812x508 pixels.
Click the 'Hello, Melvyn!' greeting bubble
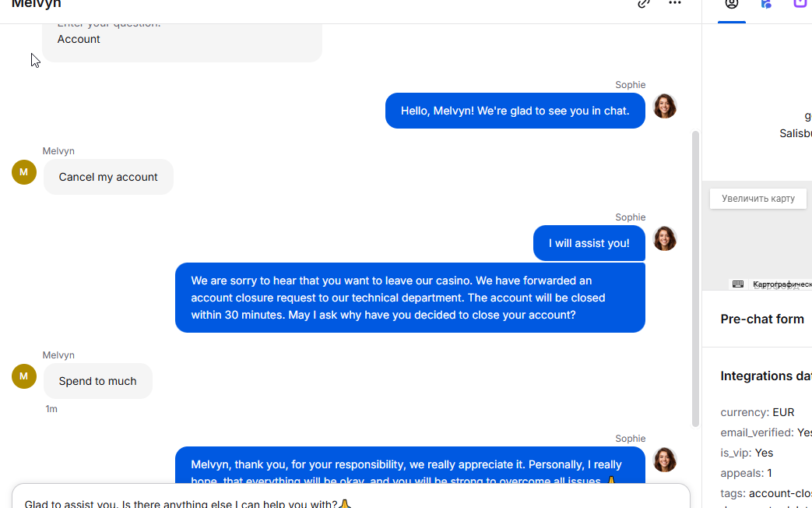pyautogui.click(x=515, y=111)
